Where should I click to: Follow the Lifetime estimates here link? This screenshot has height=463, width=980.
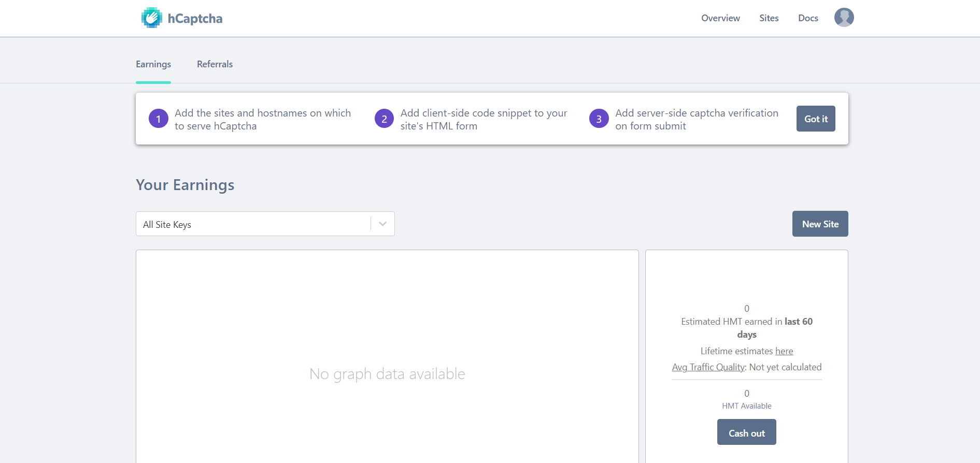click(784, 351)
